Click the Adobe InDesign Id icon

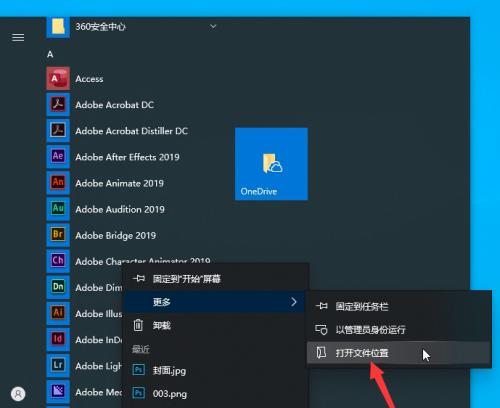tap(58, 339)
